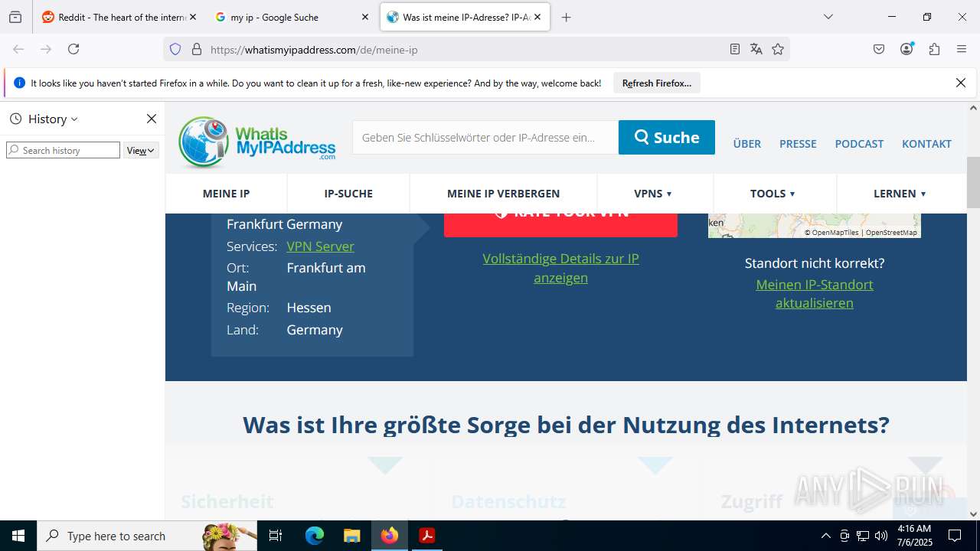This screenshot has height=551, width=980.
Task: Expand the History sidebar switcher
Action: (44, 119)
